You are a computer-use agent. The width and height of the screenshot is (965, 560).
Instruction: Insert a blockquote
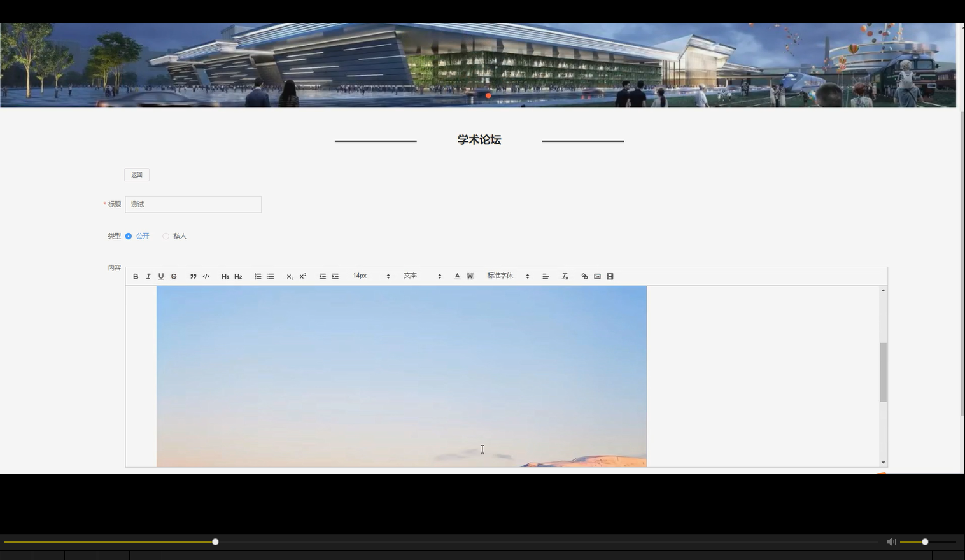(x=193, y=276)
